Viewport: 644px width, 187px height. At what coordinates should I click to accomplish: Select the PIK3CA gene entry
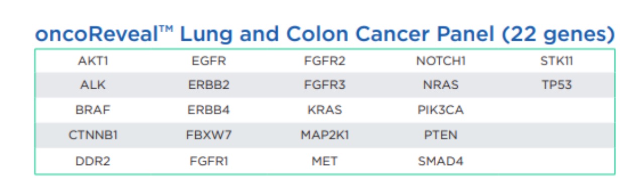click(441, 110)
